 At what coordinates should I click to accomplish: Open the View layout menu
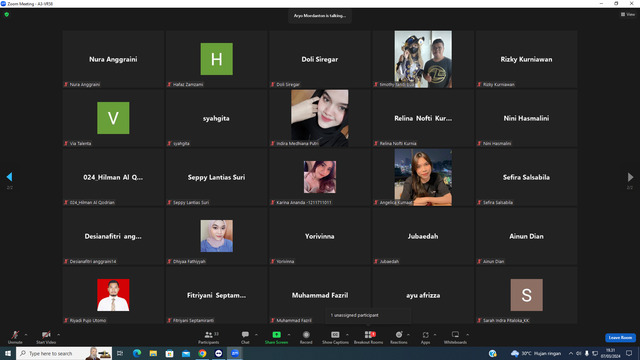(x=628, y=14)
